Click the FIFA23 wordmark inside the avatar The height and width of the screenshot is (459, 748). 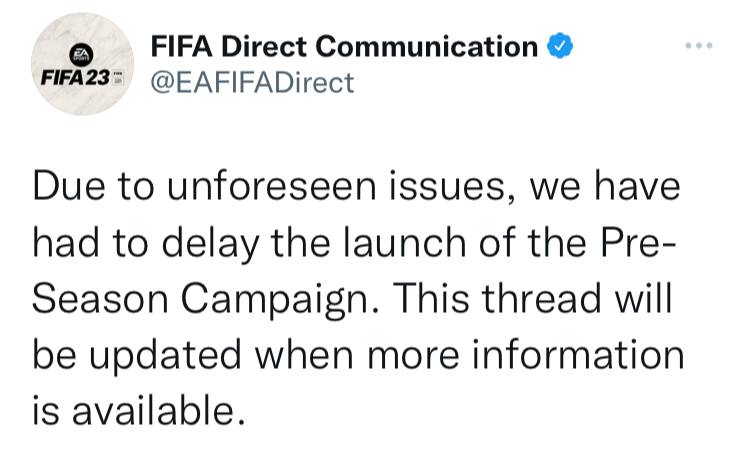[x=70, y=77]
